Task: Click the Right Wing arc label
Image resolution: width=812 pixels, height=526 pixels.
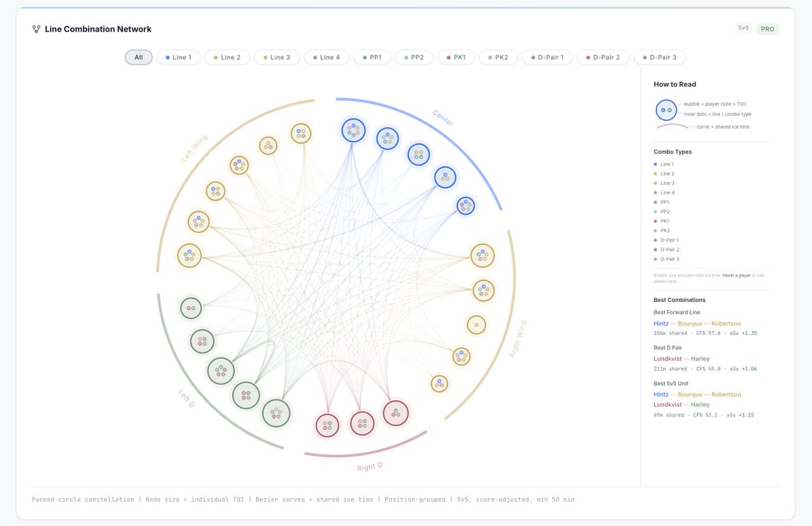Action: (517, 338)
